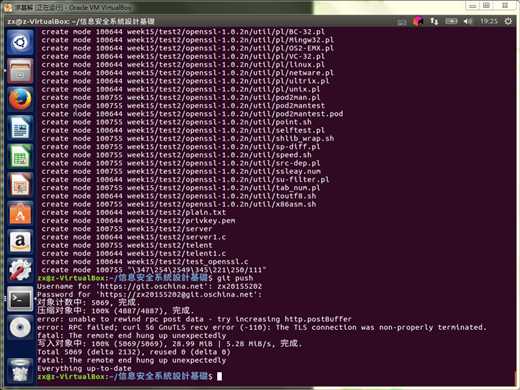
Task: Click the line ending in 'privkey.pem'
Action: click(x=138, y=221)
